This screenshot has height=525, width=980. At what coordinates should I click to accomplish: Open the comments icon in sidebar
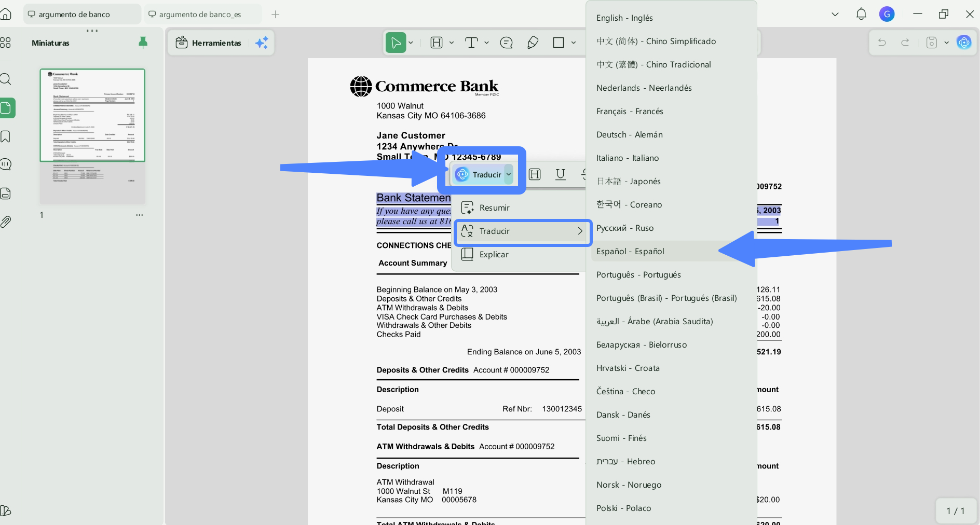[x=5, y=164]
